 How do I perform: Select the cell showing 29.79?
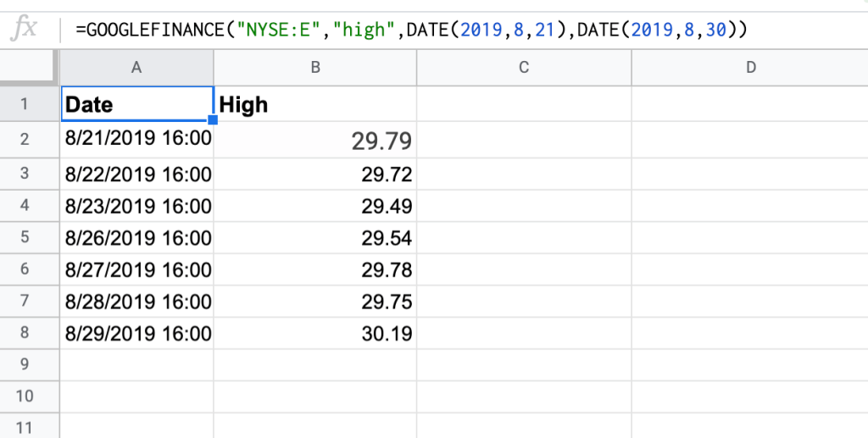tap(314, 140)
